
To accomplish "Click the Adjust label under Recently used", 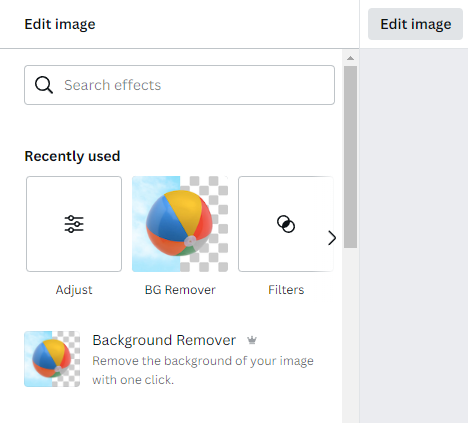I will pos(74,290).
